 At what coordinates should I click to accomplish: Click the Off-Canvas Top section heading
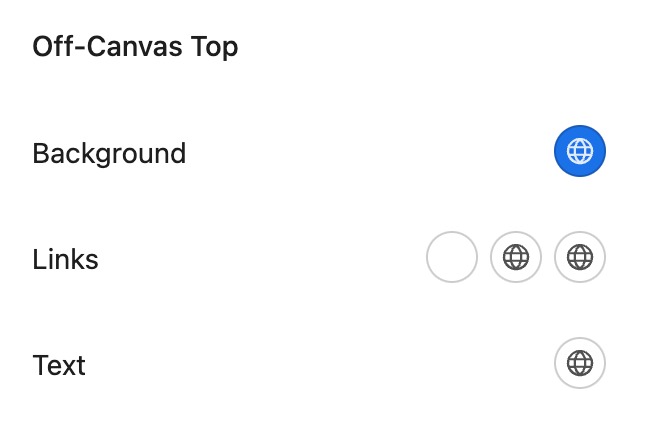[x=135, y=47]
